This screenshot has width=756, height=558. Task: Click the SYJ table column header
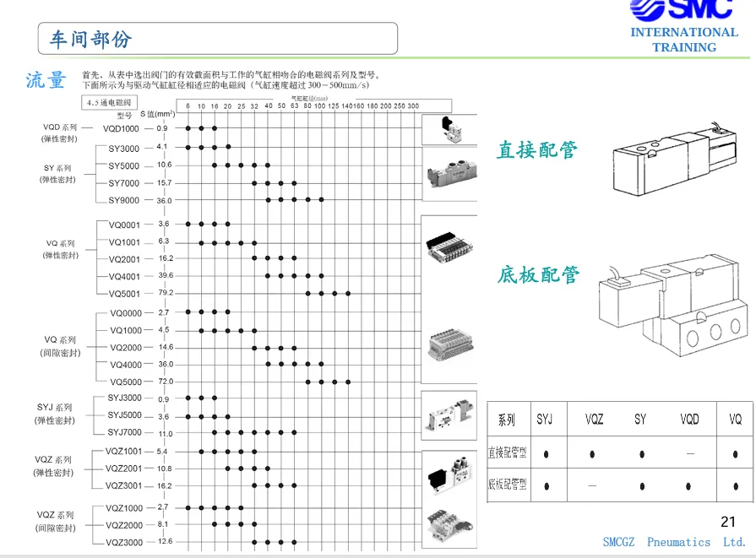tap(545, 420)
